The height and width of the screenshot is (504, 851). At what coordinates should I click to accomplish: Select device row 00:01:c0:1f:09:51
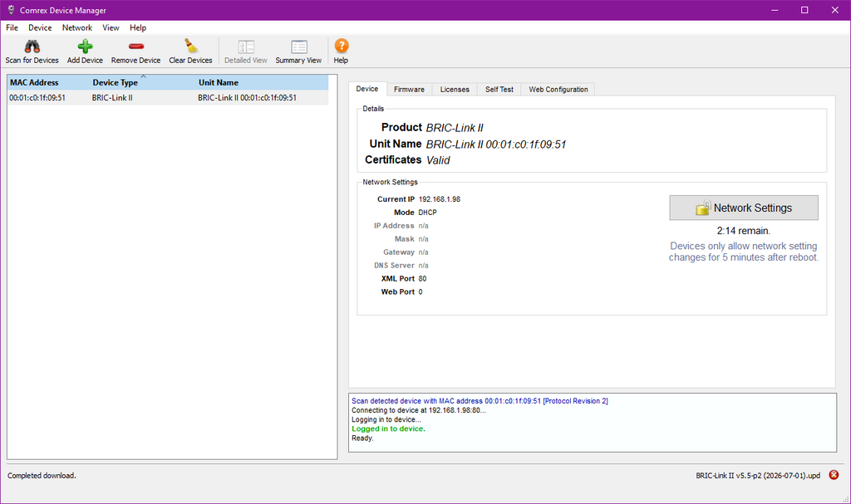168,98
